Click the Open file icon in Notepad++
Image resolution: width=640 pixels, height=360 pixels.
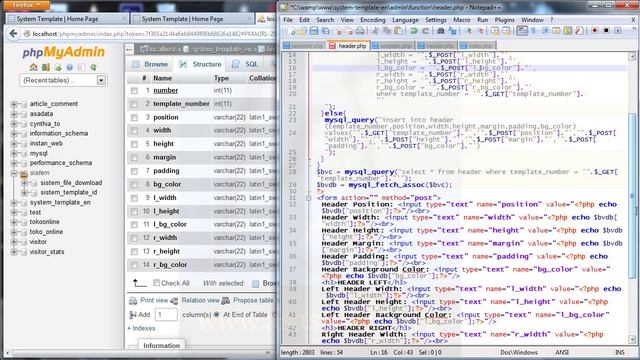[302, 31]
